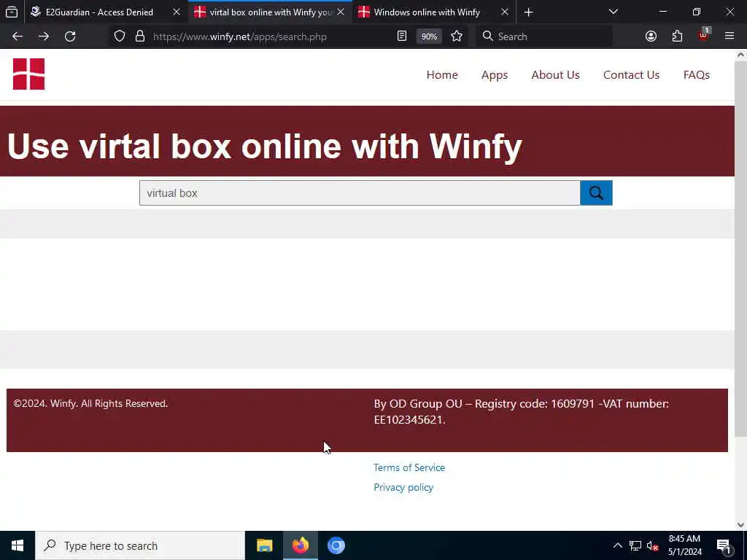Bookmark this page with the star
The width and height of the screenshot is (747, 560).
[457, 36]
